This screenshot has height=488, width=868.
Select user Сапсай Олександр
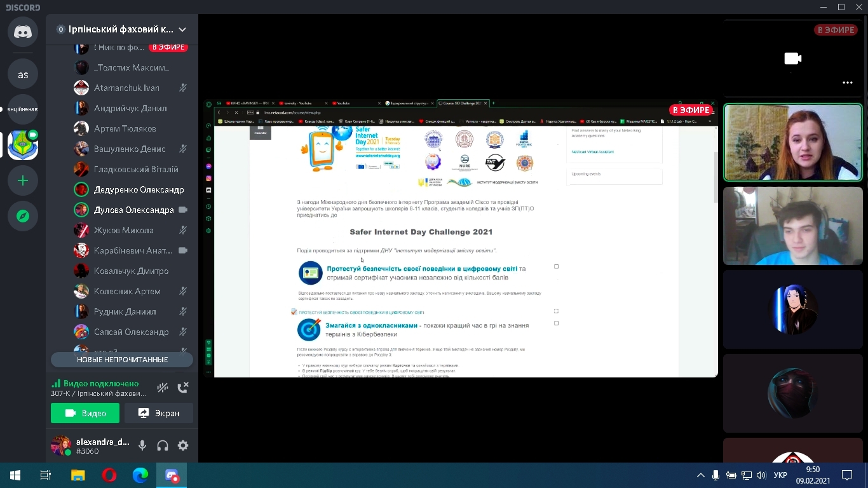(x=132, y=332)
